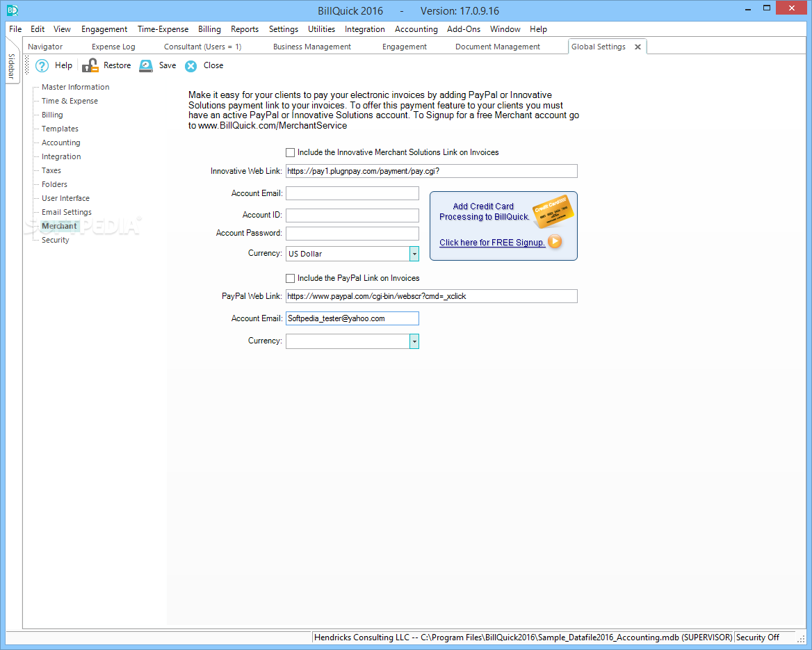Click the window resize grip in status bar
812x650 pixels.
[801, 639]
